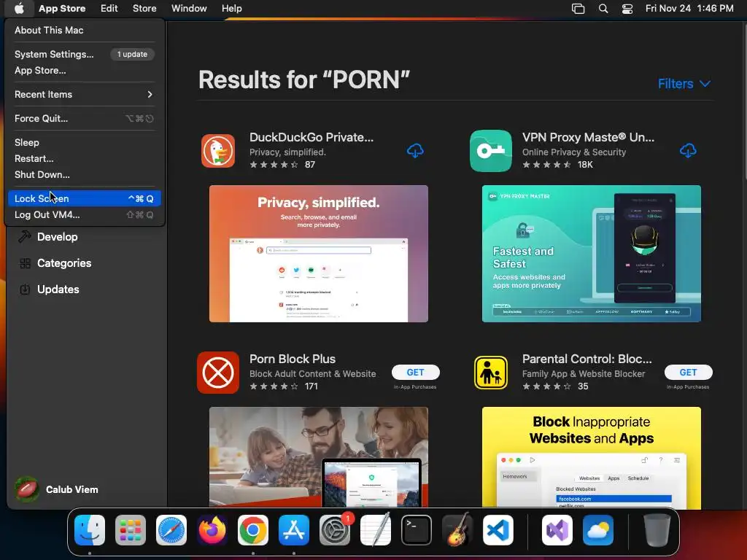
Task: Download DuckDuckGo via cloud icon
Action: [x=415, y=151]
